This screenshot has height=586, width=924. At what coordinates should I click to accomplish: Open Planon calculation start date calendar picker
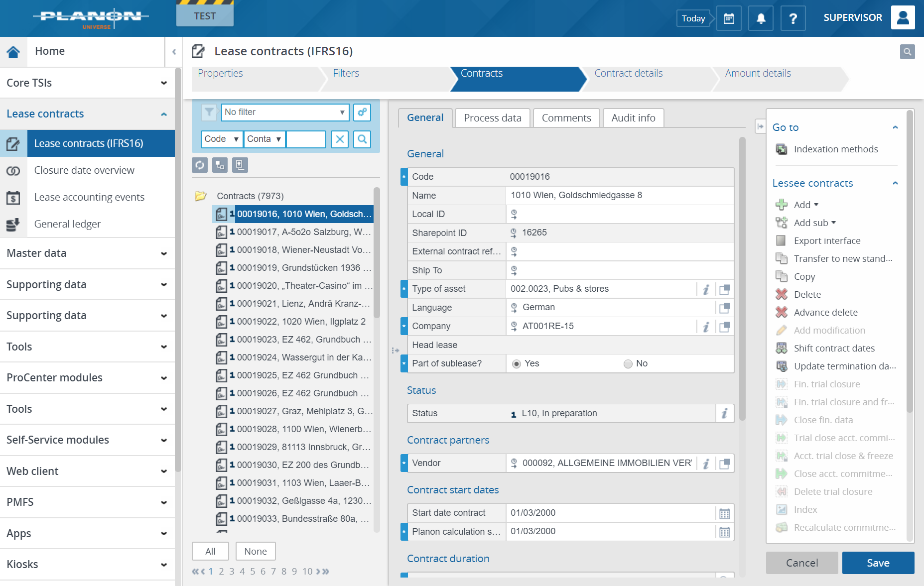[725, 532]
